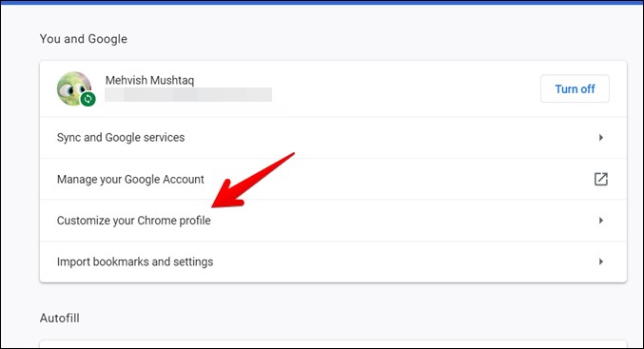Click the Mehvish Mushtaq account name
Viewport: 644px width, 349px height.
pyautogui.click(x=149, y=80)
